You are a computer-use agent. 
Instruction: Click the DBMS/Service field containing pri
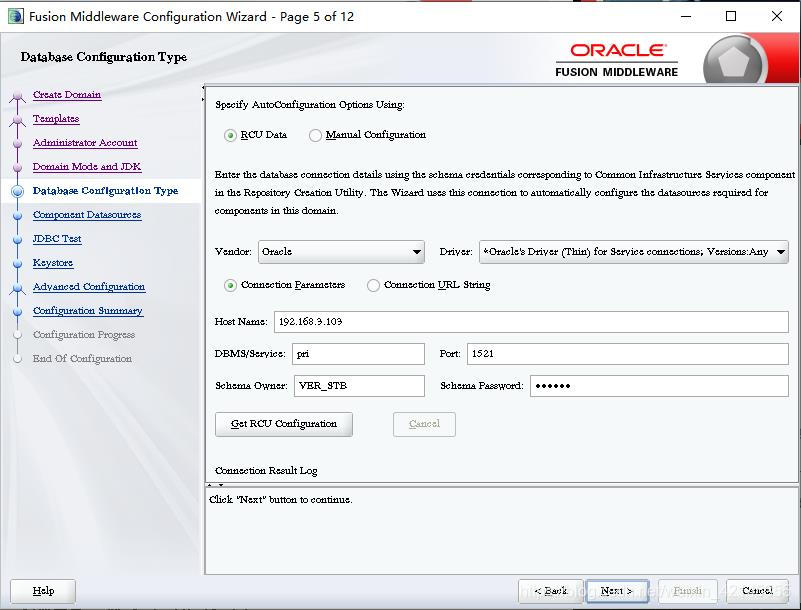(x=358, y=354)
